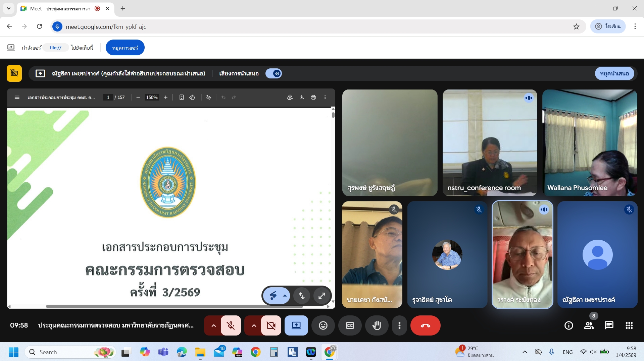Image resolution: width=644 pixels, height=361 pixels.
Task: Open more options in call controls
Action: click(399, 325)
